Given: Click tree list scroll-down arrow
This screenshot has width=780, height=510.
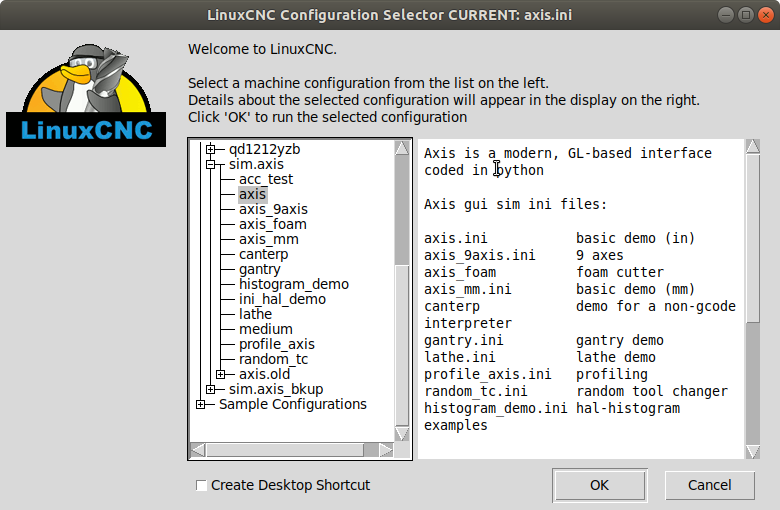Looking at the screenshot, I should pos(402,433).
